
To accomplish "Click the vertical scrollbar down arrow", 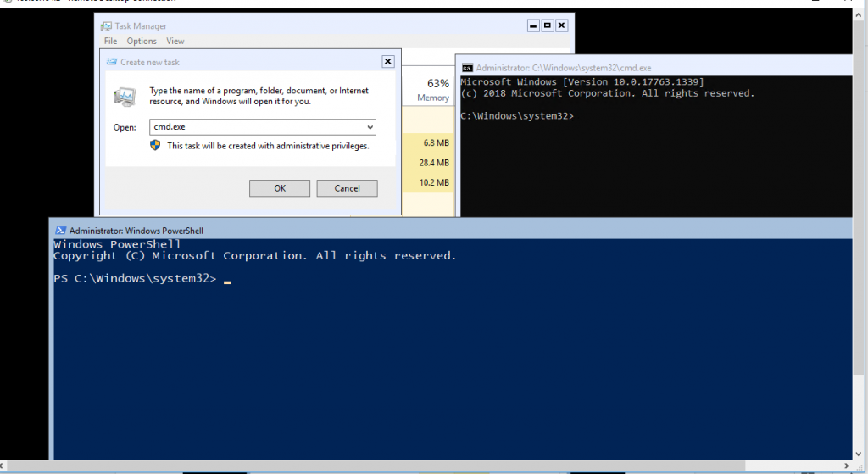I will pos(858,454).
